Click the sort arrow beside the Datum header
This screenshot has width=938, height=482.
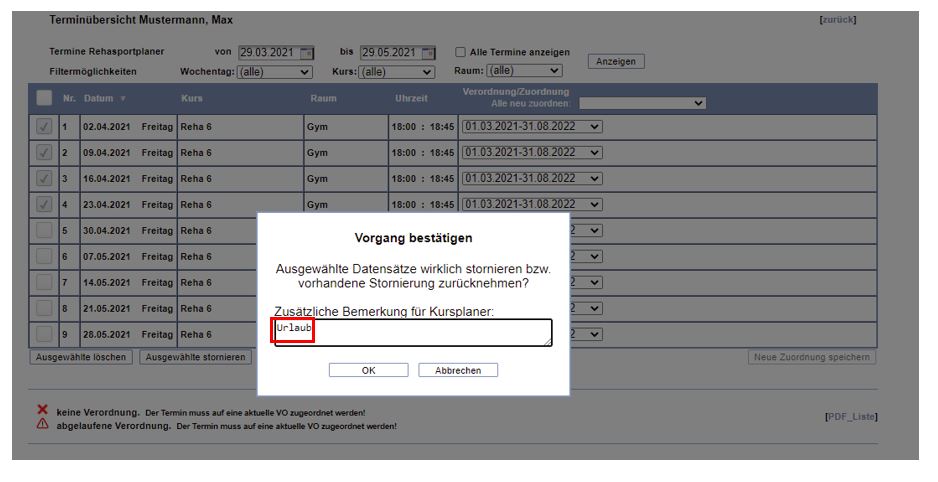click(123, 99)
